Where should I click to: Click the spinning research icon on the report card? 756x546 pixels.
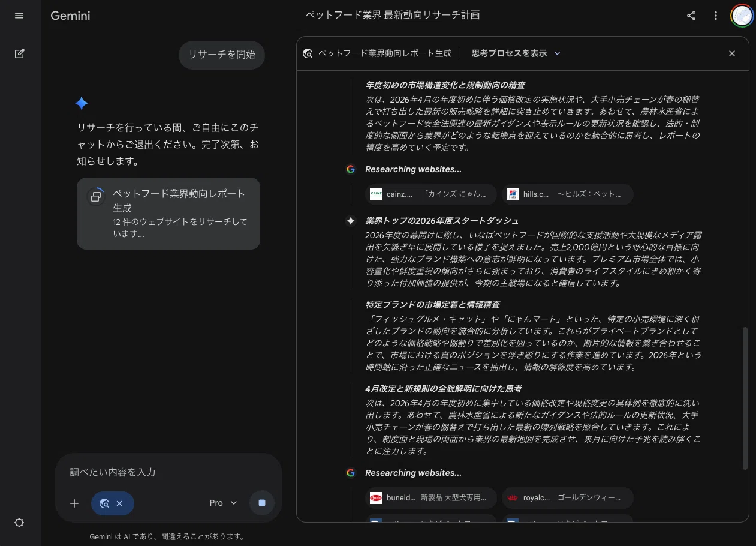96,196
